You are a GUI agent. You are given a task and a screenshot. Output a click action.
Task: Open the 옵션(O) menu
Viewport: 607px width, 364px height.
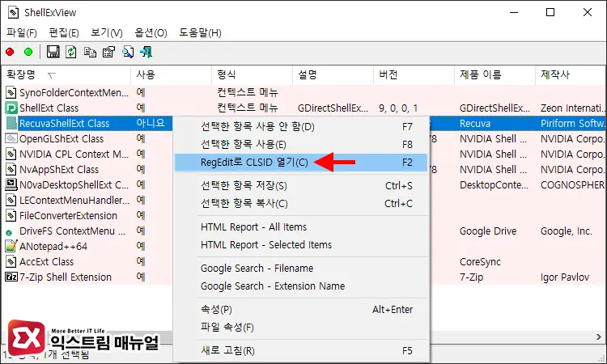tap(151, 32)
